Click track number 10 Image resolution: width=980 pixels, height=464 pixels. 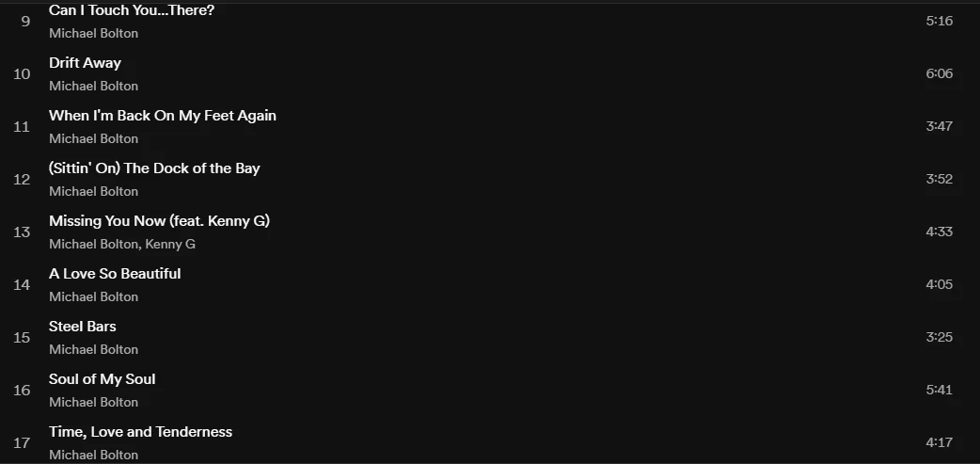(22, 73)
